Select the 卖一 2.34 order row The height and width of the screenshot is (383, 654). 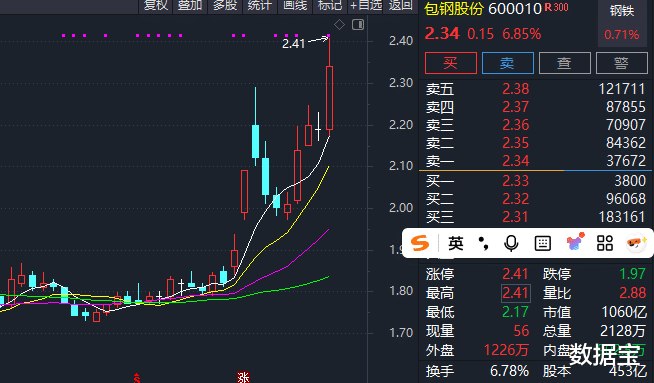click(x=536, y=161)
